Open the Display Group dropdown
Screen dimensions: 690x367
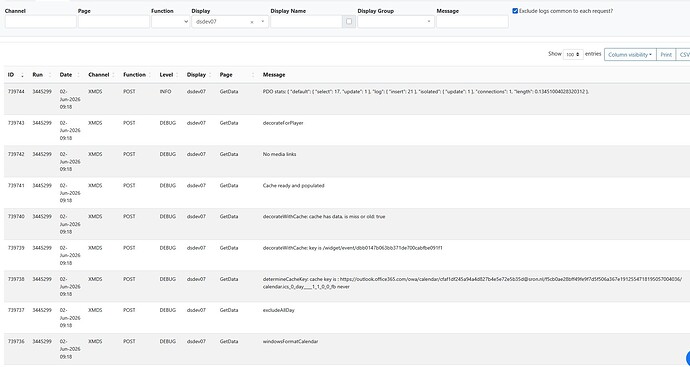tap(396, 22)
